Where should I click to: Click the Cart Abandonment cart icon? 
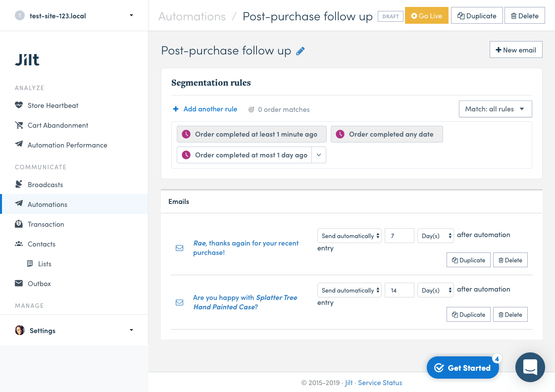[x=19, y=125]
